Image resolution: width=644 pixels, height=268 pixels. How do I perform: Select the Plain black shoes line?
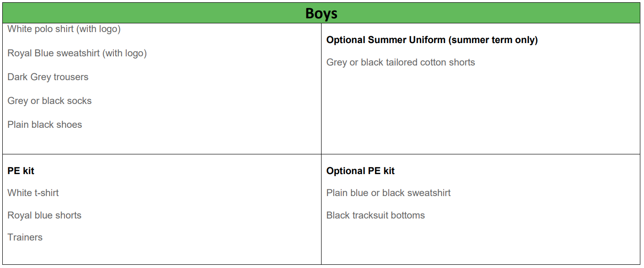(45, 125)
